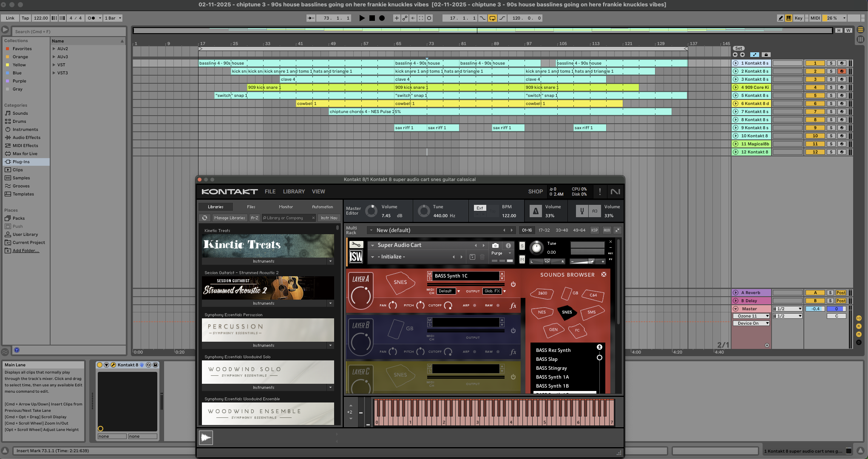Arm track 2 Kontakt 8 s for recording
This screenshot has width=868, height=459.
click(841, 71)
